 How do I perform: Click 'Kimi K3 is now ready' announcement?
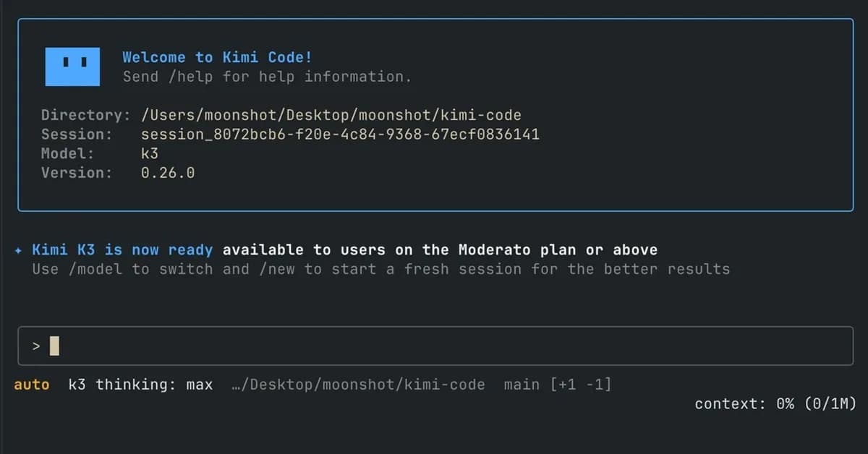pyautogui.click(x=122, y=250)
